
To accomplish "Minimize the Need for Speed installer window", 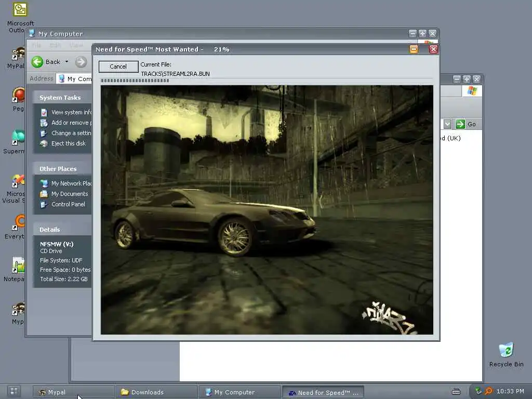I will (414, 49).
